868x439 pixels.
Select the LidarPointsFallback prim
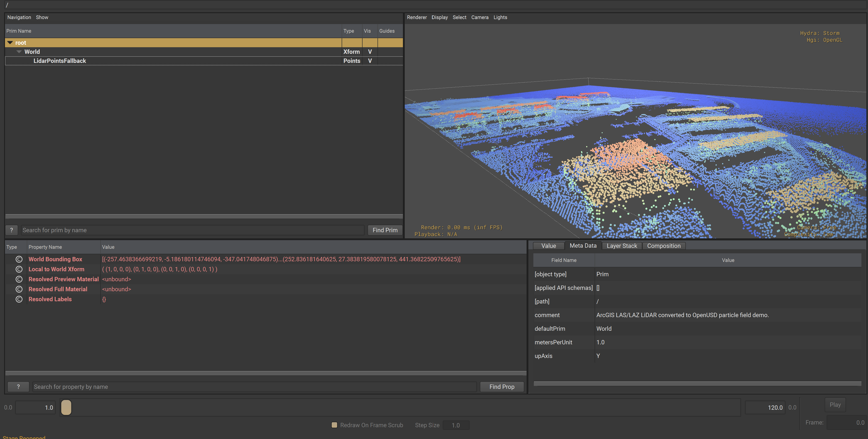pos(60,61)
